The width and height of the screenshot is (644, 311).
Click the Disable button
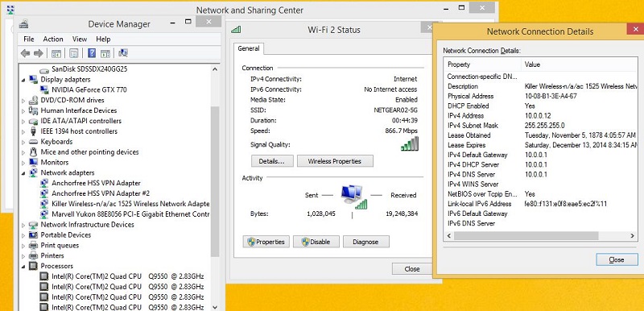316,242
